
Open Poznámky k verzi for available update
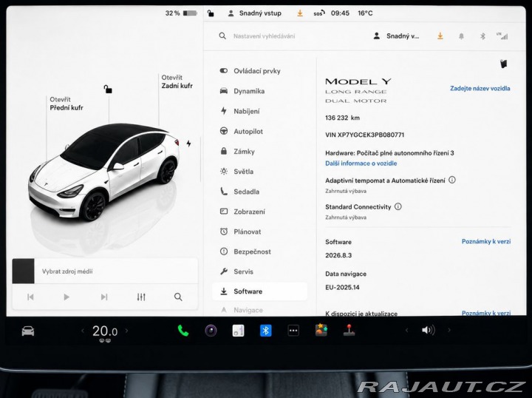tap(486, 313)
